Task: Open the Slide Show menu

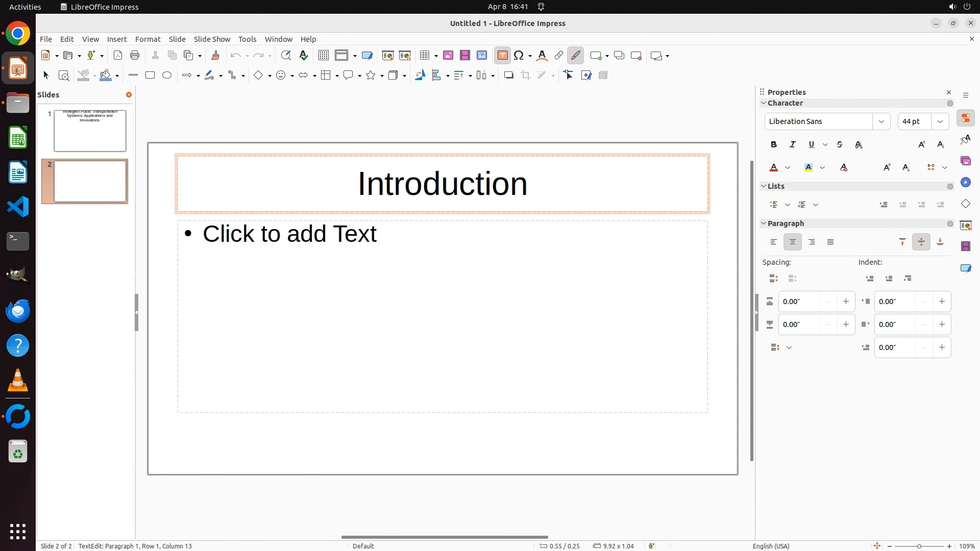Action: [212, 39]
